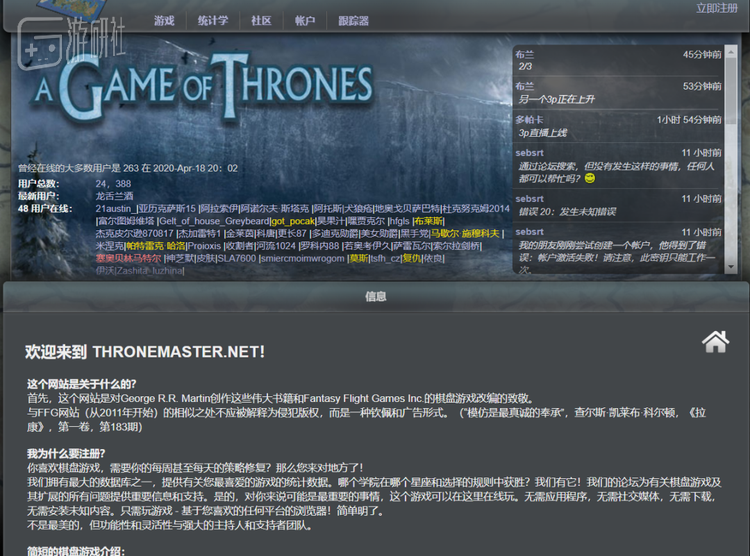Screen dimensions: 750x556
Task: Open user Gelt_of_house_Greybeard profile
Action: tap(214, 221)
